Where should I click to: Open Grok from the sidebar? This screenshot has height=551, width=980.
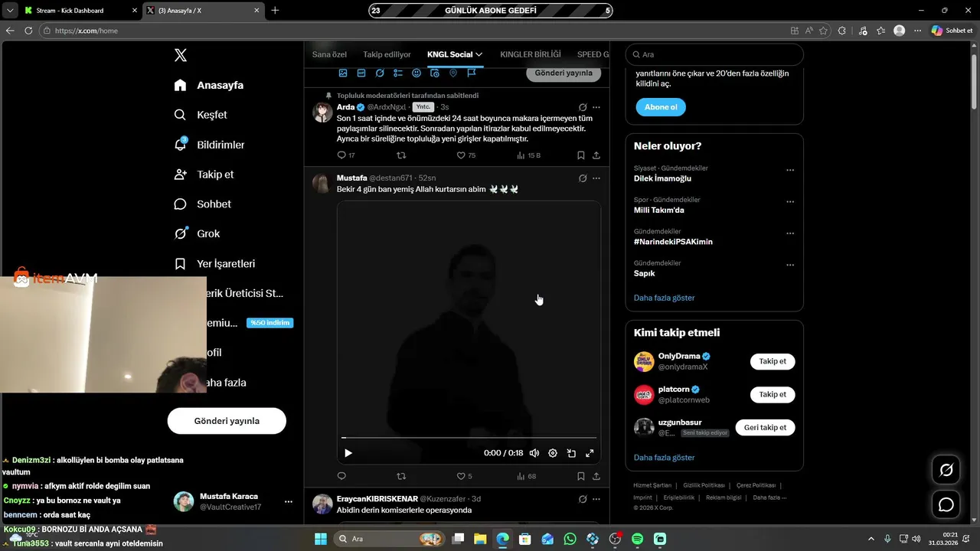pos(196,234)
